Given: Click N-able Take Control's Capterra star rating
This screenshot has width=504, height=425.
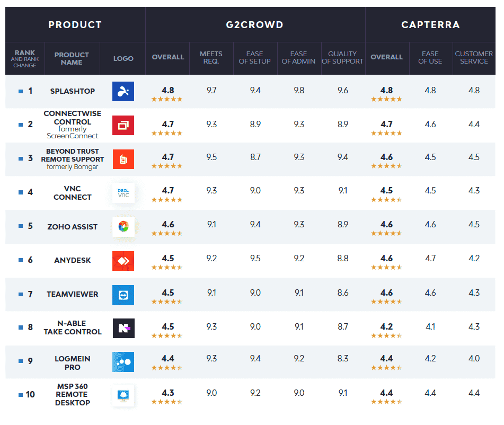Looking at the screenshot, I should [x=386, y=335].
